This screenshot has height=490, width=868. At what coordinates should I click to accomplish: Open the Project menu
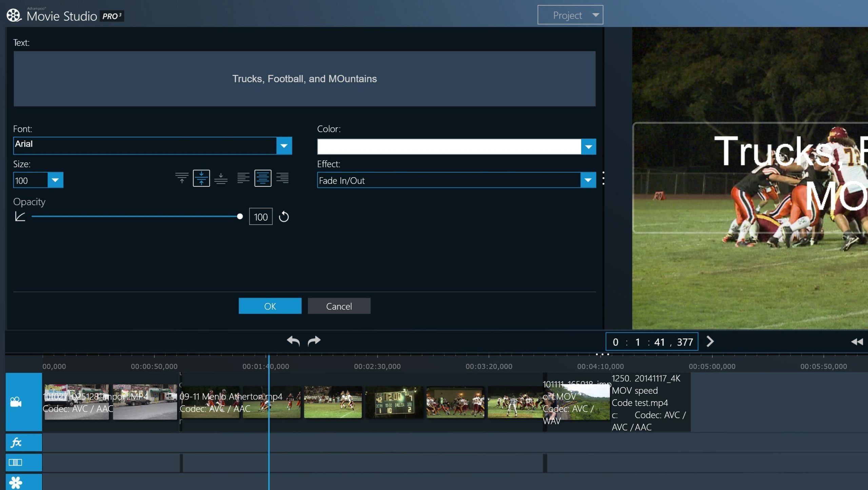tap(570, 15)
